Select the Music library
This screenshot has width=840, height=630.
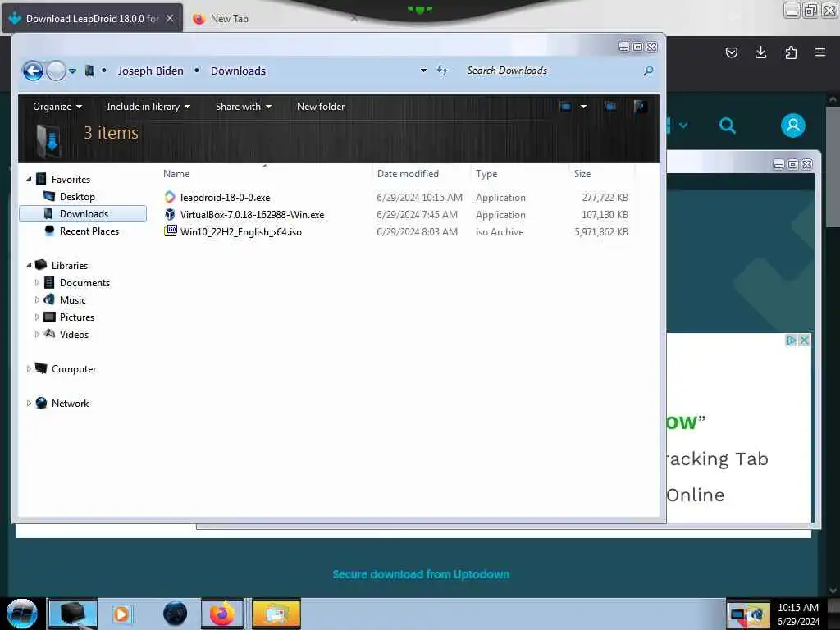[x=72, y=300]
